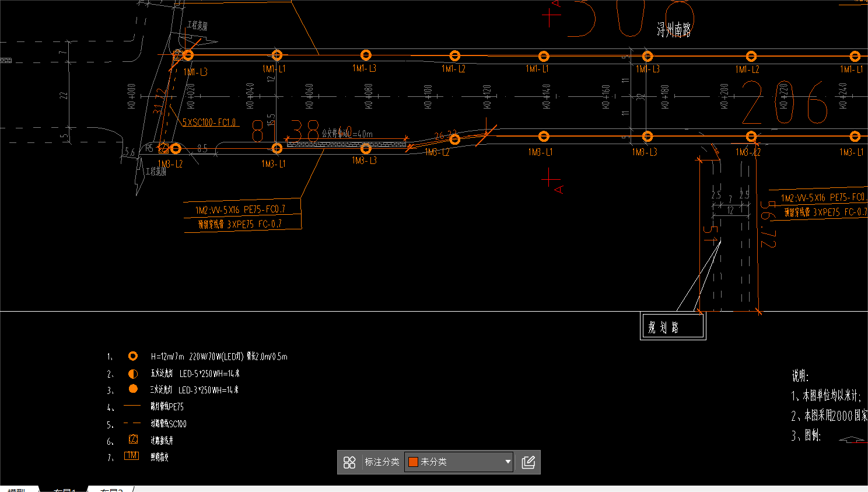Click station marker K0+160
This screenshot has width=868, height=492.
click(x=606, y=96)
